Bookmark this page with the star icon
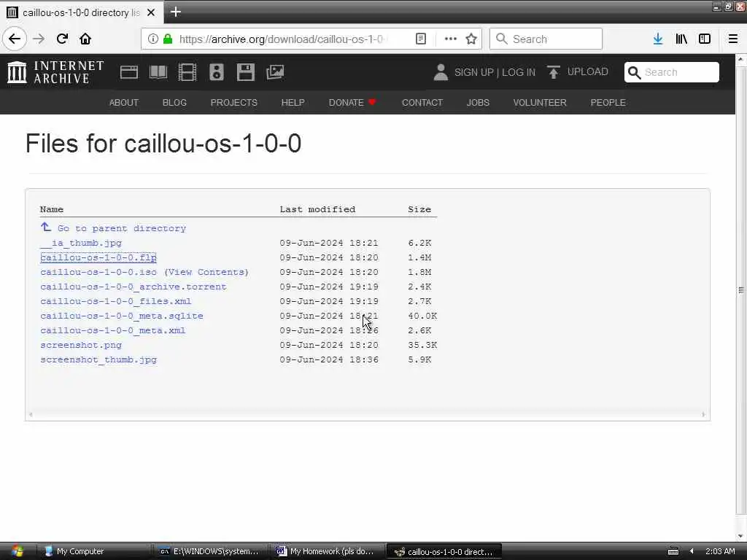This screenshot has height=560, width=747. pyautogui.click(x=471, y=39)
